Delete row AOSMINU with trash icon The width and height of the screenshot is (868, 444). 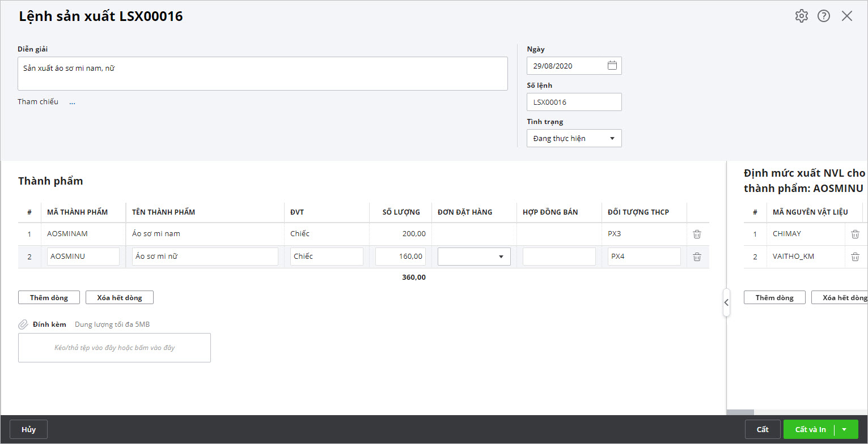point(697,257)
